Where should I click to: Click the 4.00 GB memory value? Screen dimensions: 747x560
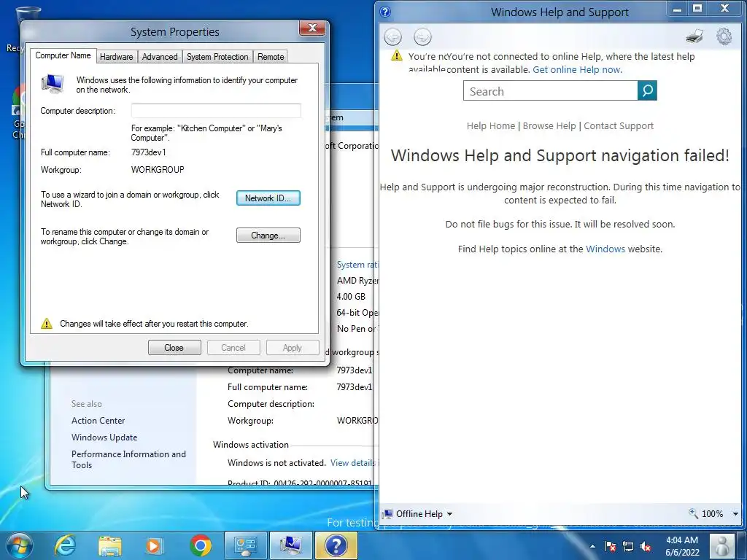click(351, 296)
